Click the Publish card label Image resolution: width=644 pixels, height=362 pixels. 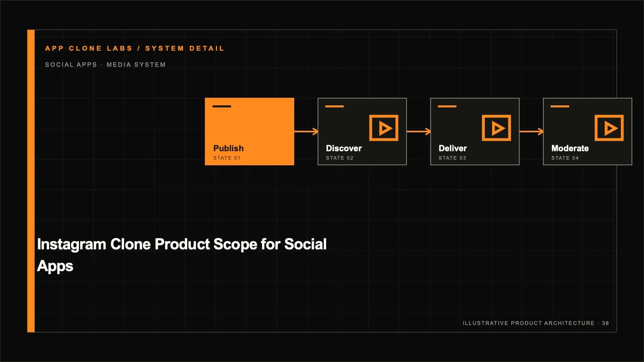(228, 148)
